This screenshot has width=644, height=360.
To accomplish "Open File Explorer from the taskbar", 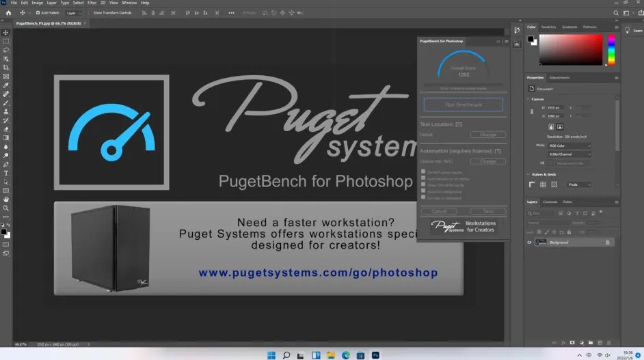I will (x=331, y=355).
